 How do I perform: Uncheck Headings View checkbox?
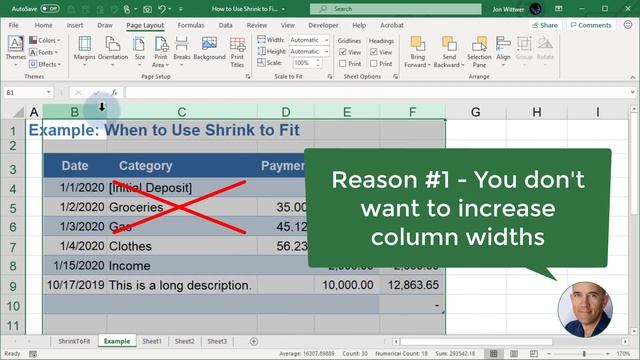pyautogui.click(x=373, y=52)
